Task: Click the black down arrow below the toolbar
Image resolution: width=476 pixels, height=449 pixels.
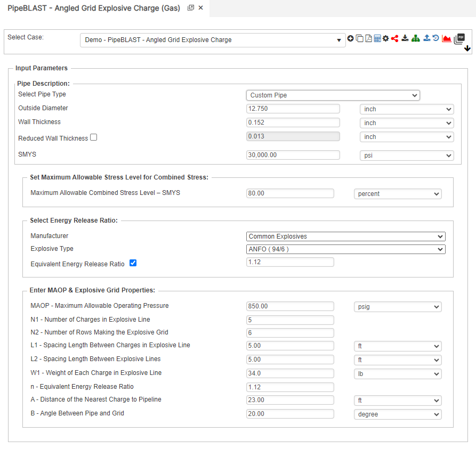Action: click(x=467, y=48)
